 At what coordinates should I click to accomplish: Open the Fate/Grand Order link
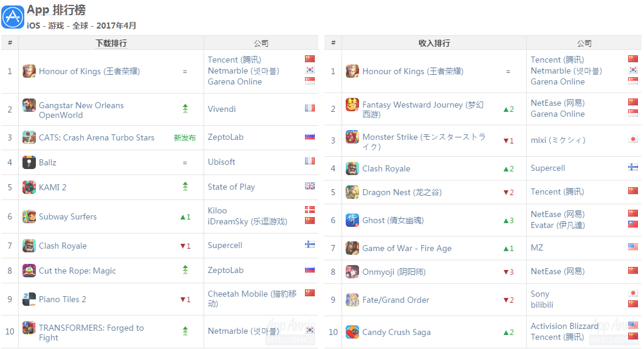[396, 300]
